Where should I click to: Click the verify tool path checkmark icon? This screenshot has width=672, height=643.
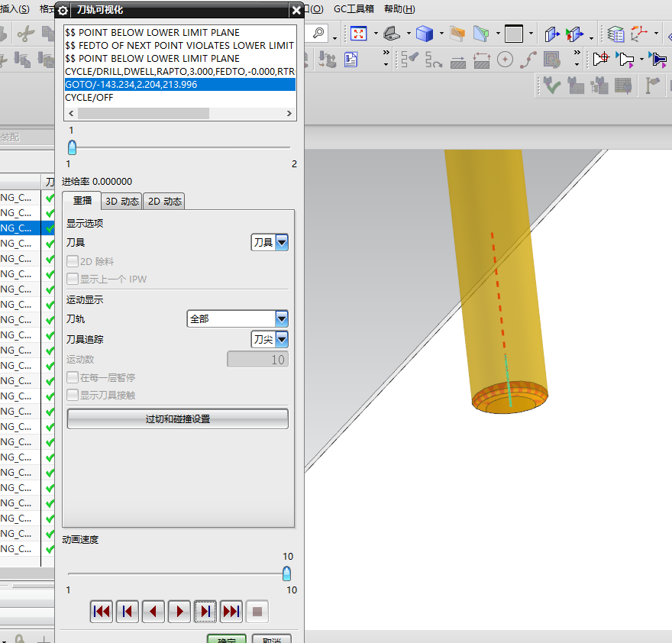551,86
